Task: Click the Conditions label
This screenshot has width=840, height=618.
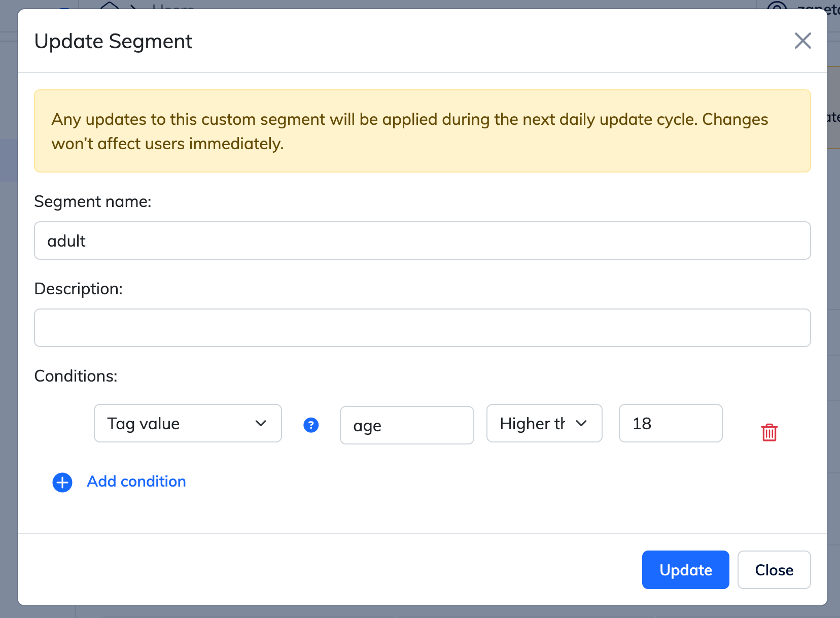Action: [x=76, y=376]
